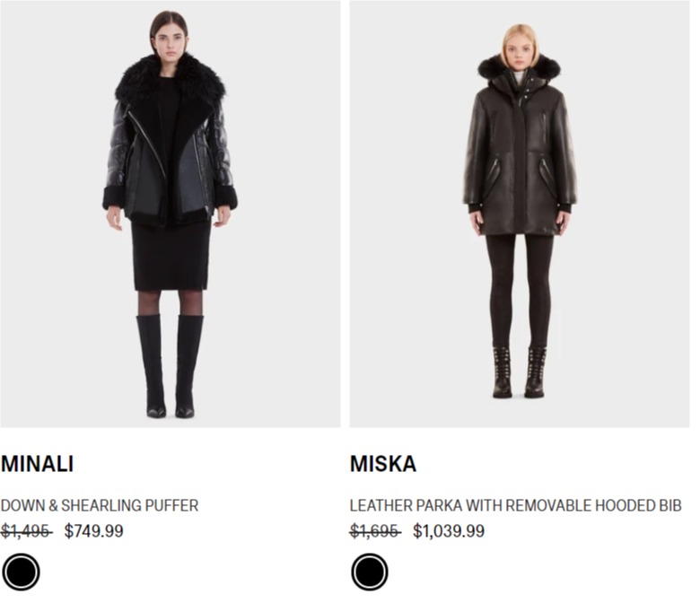
Task: View the MINALI puffer jacket product image
Action: pos(171,214)
